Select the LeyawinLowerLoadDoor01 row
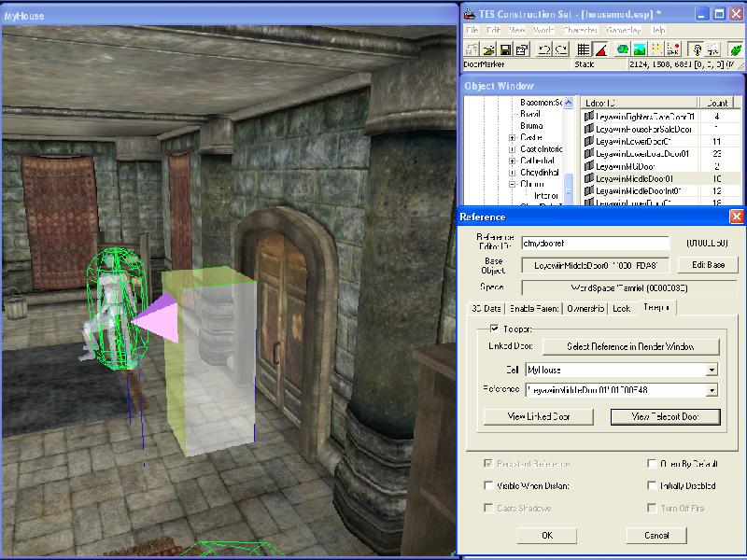The image size is (747, 560). [662, 153]
